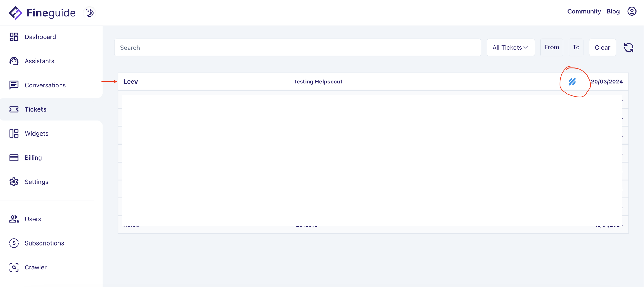
Task: Open user profile account icon
Action: click(x=631, y=11)
